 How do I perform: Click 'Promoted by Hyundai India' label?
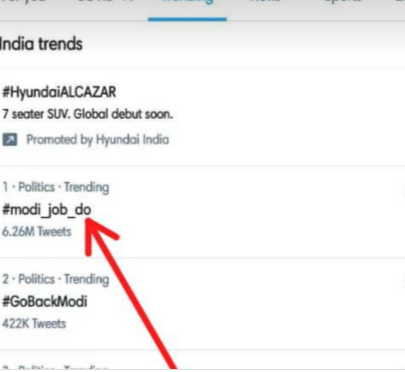click(x=98, y=140)
